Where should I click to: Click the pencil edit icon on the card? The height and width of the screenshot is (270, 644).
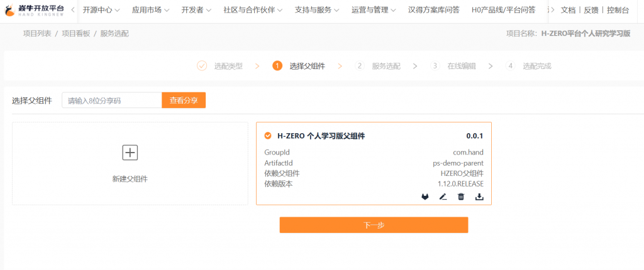[x=443, y=197]
